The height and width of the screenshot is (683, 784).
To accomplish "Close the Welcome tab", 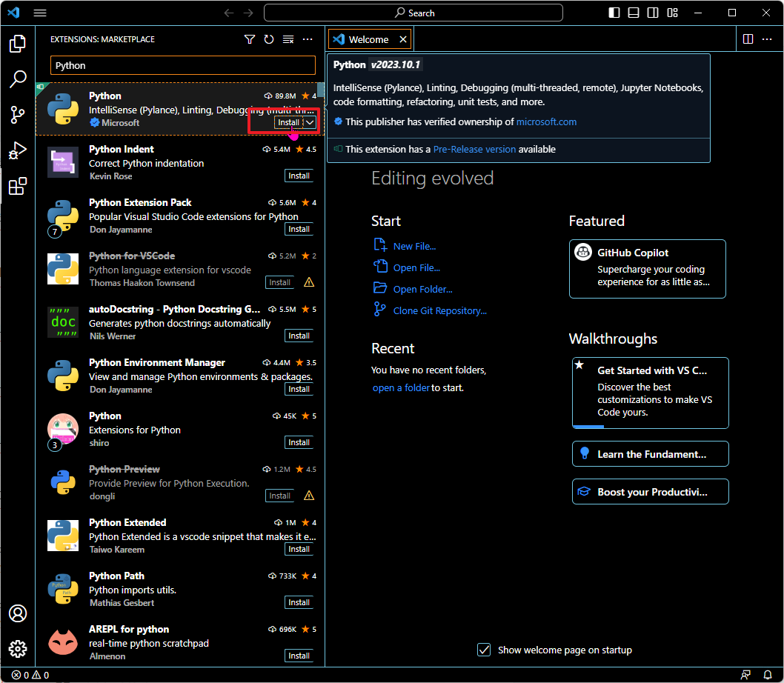I will click(x=403, y=39).
